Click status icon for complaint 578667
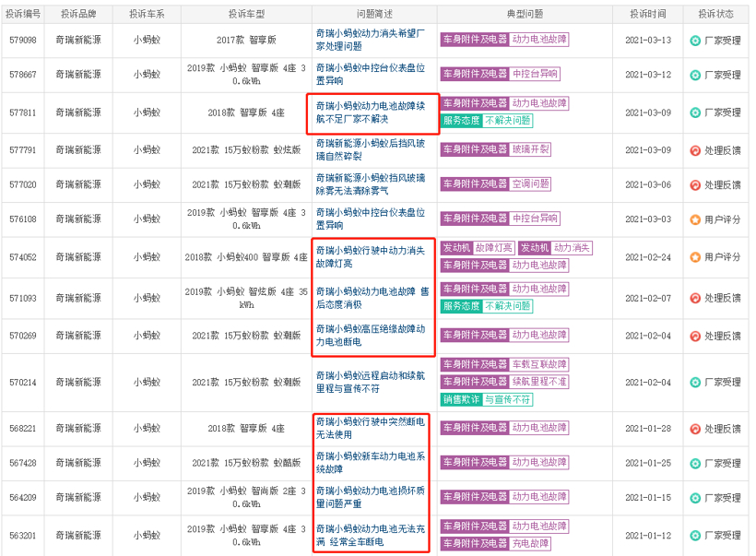Image resolution: width=756 pixels, height=556 pixels. click(695, 75)
